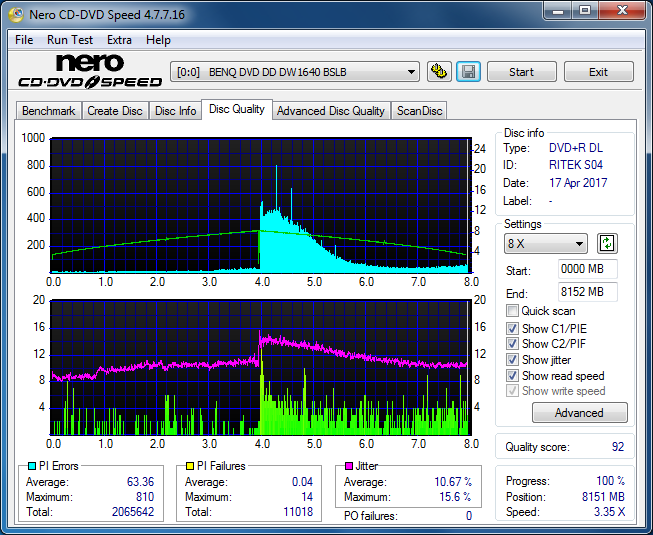Click the PI Failures and jitter lower graph
This screenshot has height=535, width=653.
pyautogui.click(x=261, y=367)
